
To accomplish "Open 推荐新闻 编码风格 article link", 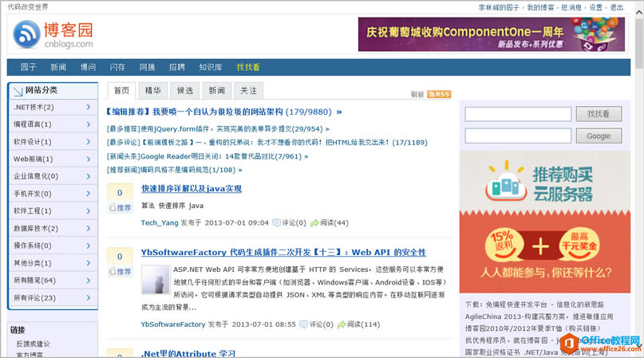I will click(x=175, y=170).
